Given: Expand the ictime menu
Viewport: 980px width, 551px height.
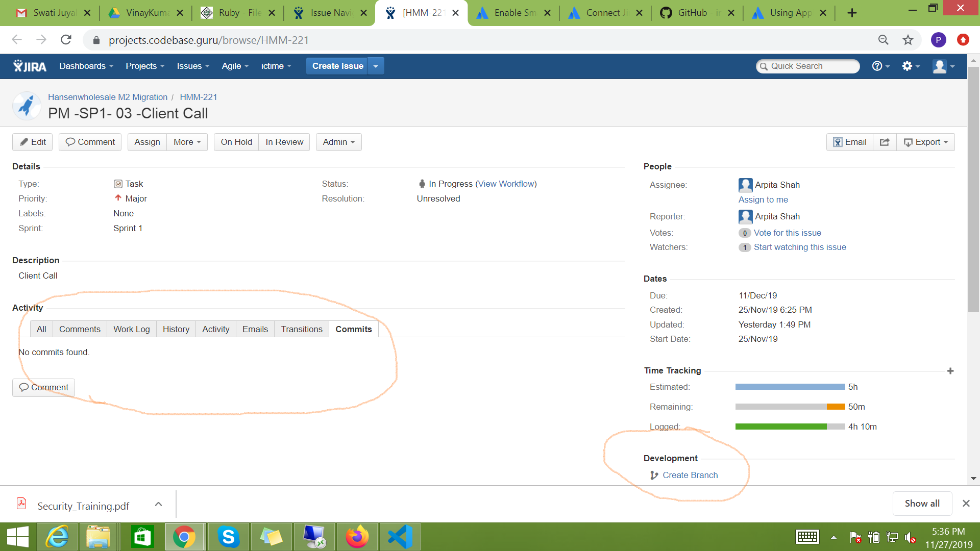Looking at the screenshot, I should (276, 66).
